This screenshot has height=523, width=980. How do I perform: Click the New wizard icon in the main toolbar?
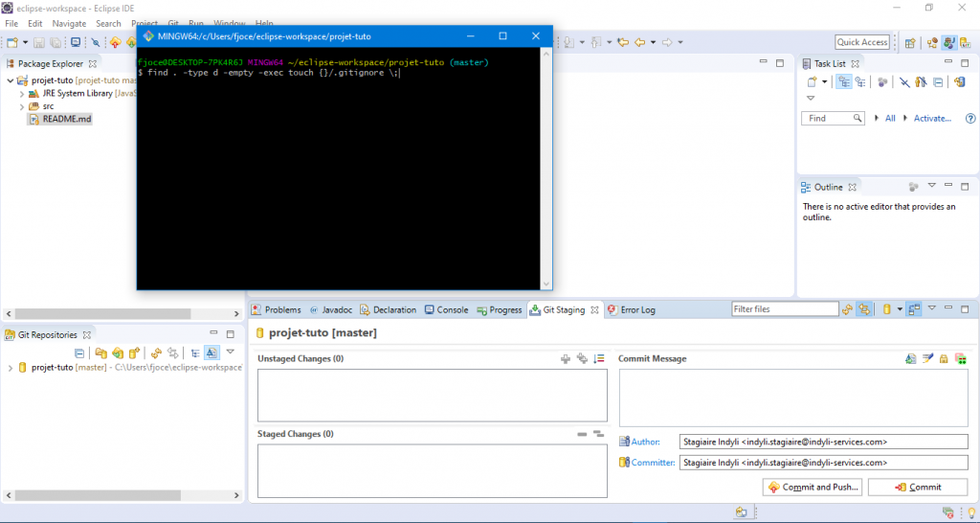coord(11,42)
